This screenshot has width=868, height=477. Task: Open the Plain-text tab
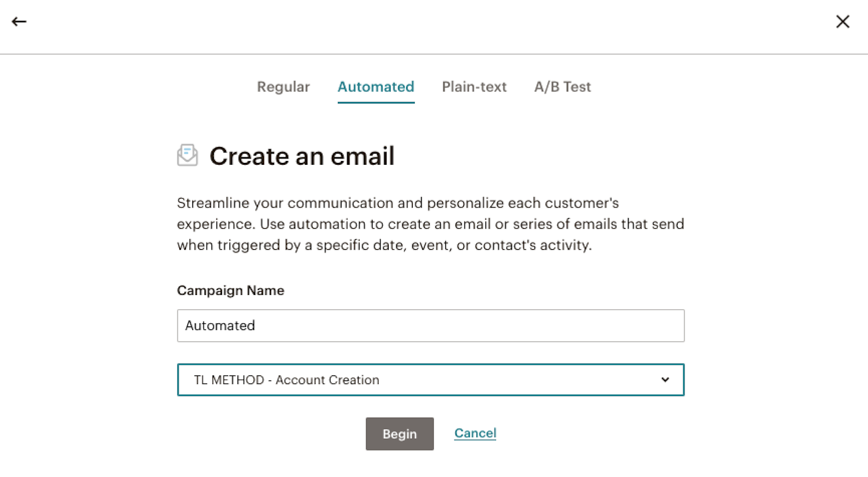point(474,87)
